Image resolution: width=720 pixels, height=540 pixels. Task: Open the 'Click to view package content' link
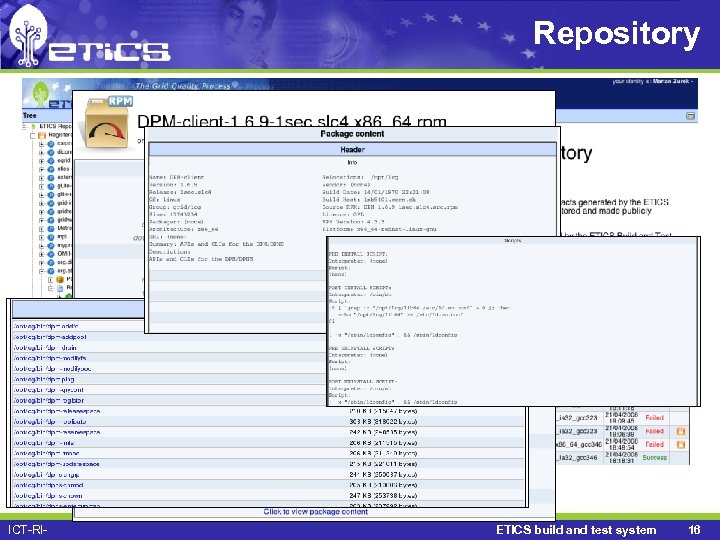pos(315,512)
